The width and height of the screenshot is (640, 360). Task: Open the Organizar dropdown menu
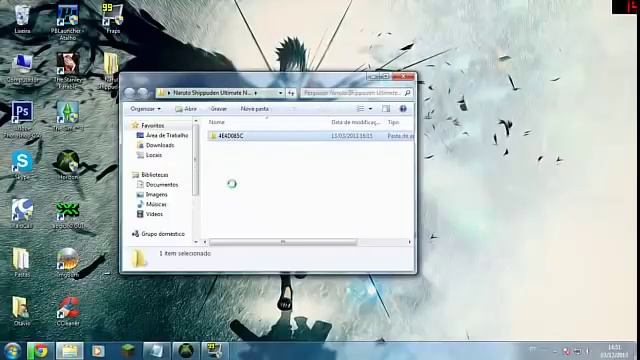[145, 109]
